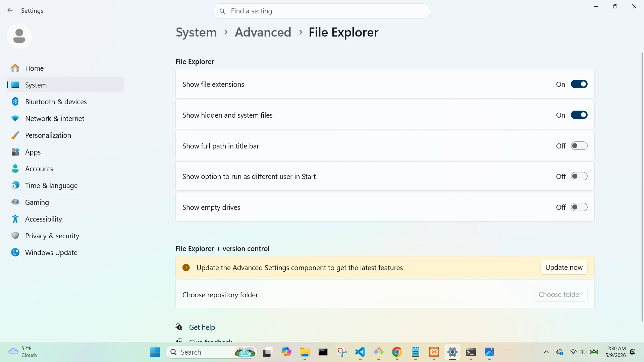Open Task View from the taskbar
644x362 pixels.
(267, 352)
